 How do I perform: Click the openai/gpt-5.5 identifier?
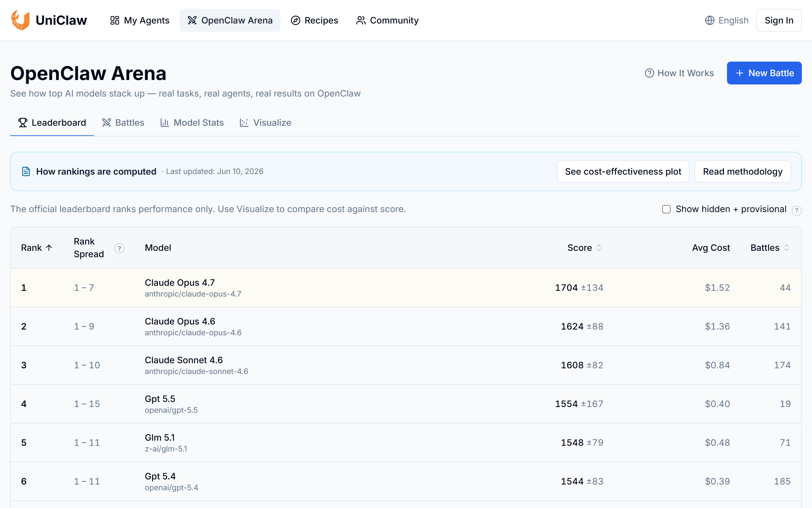(x=171, y=410)
